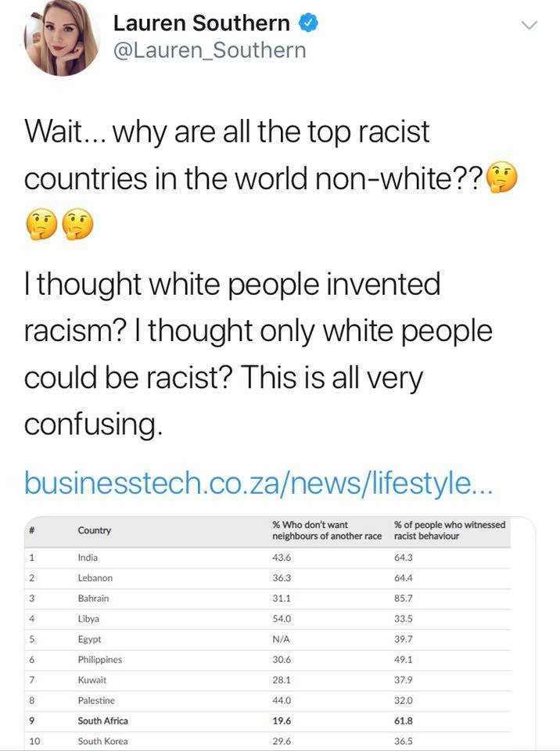Open the tweet options chevron menu
The height and width of the screenshot is (751, 560).
pyautogui.click(x=529, y=26)
